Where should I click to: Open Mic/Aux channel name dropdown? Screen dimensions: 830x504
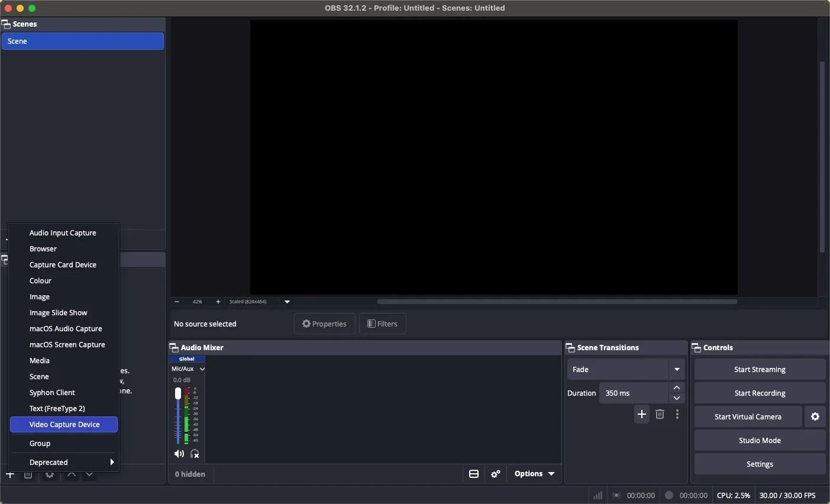[188, 369]
